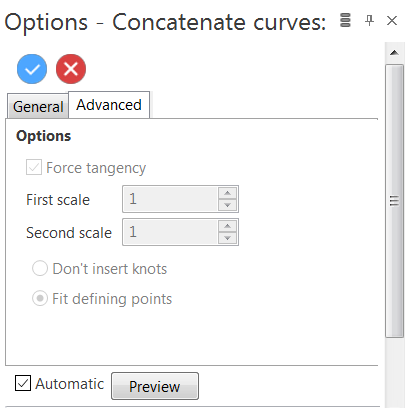Click the vertical scrollbar thumb grip
The height and width of the screenshot is (408, 405).
394,201
